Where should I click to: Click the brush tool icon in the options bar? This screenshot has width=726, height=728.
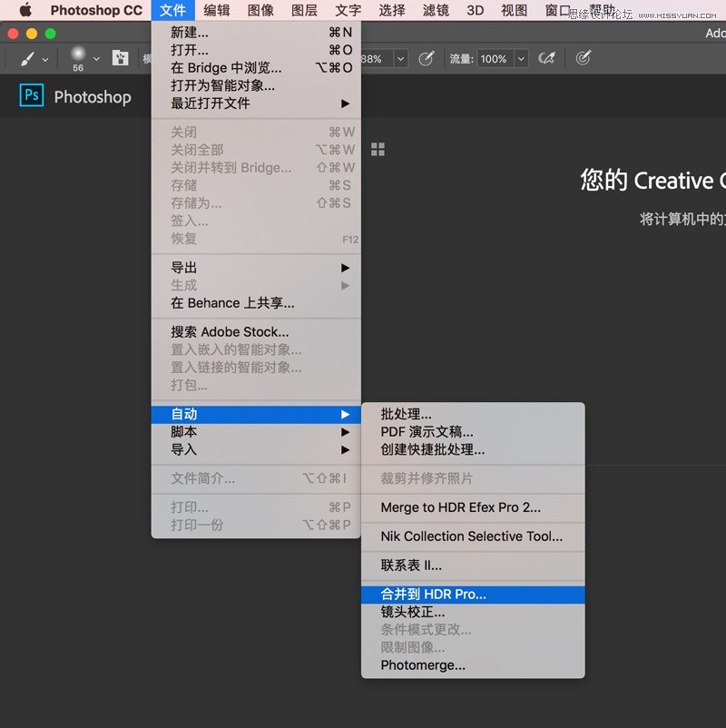click(x=27, y=58)
